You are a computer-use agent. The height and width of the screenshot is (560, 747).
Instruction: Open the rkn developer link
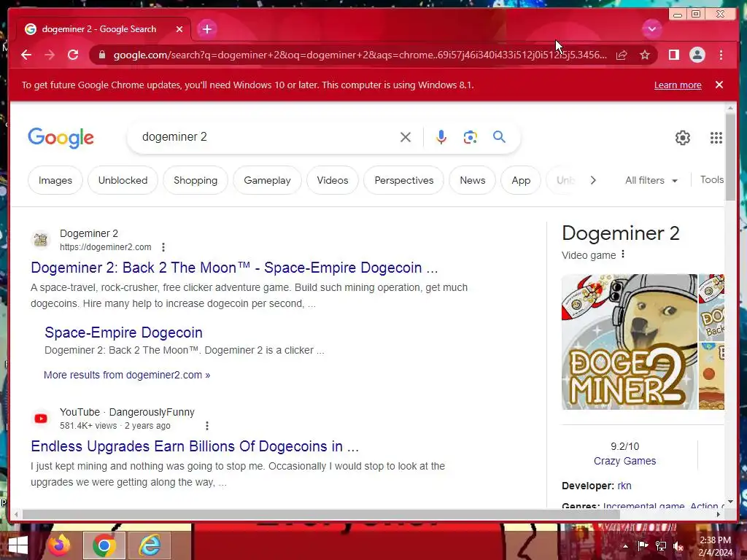point(624,486)
